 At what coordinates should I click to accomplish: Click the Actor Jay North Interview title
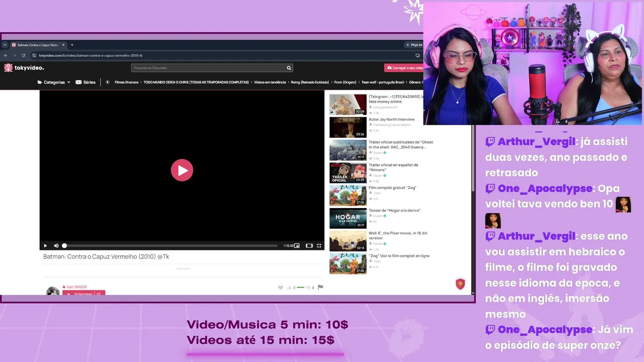pos(391,120)
